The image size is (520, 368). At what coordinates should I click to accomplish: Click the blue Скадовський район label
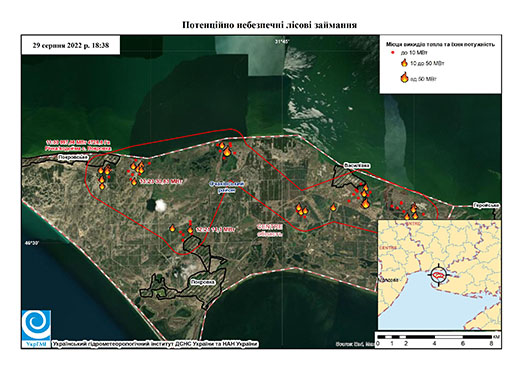[227, 187]
